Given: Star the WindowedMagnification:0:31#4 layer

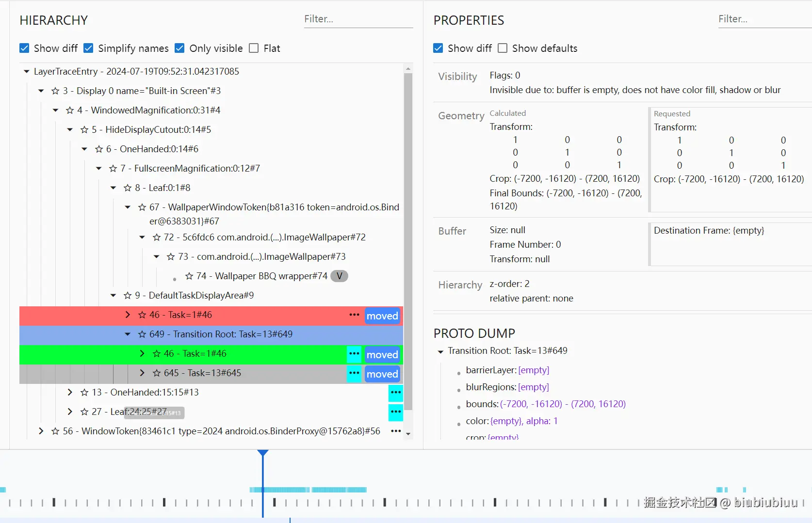Looking at the screenshot, I should 70,111.
